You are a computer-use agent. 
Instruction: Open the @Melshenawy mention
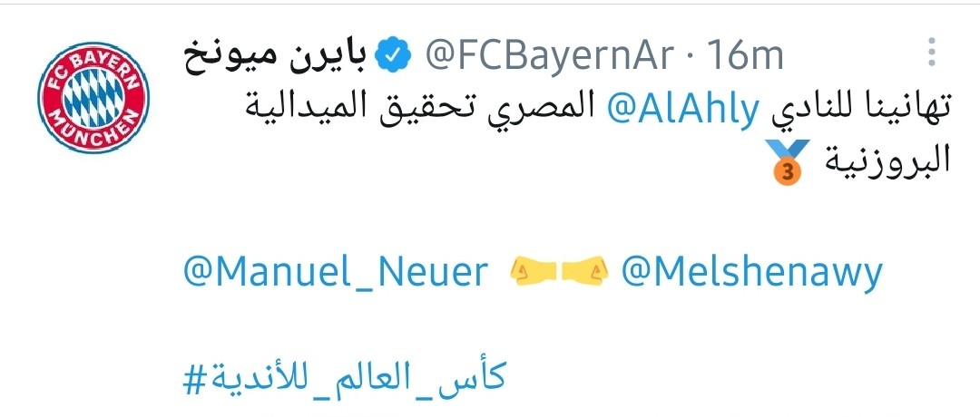coord(751,271)
